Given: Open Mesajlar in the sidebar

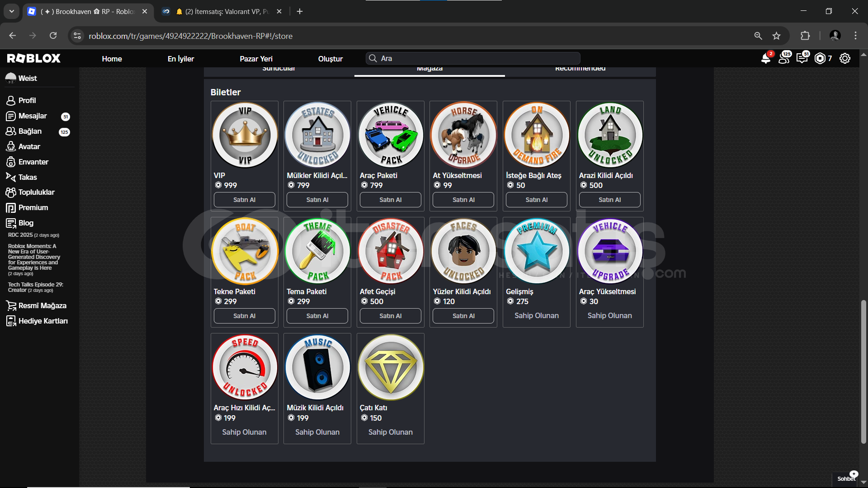Looking at the screenshot, I should [38, 116].
